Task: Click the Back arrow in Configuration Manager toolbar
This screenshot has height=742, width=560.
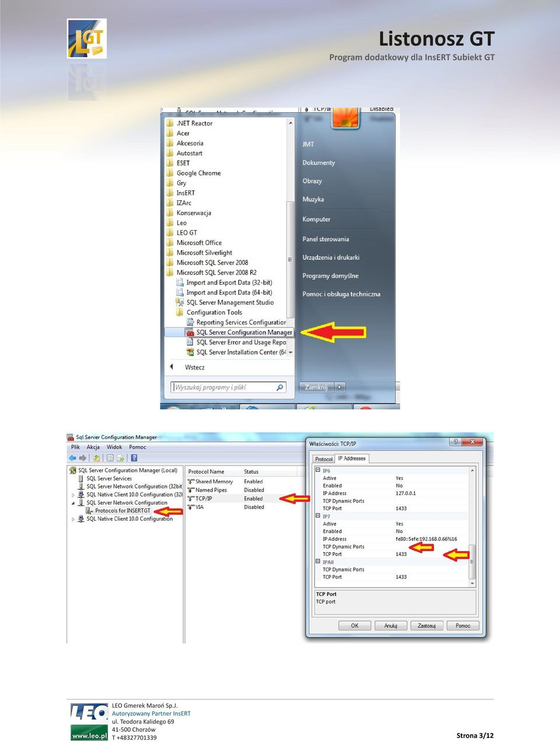Action: 72,458
